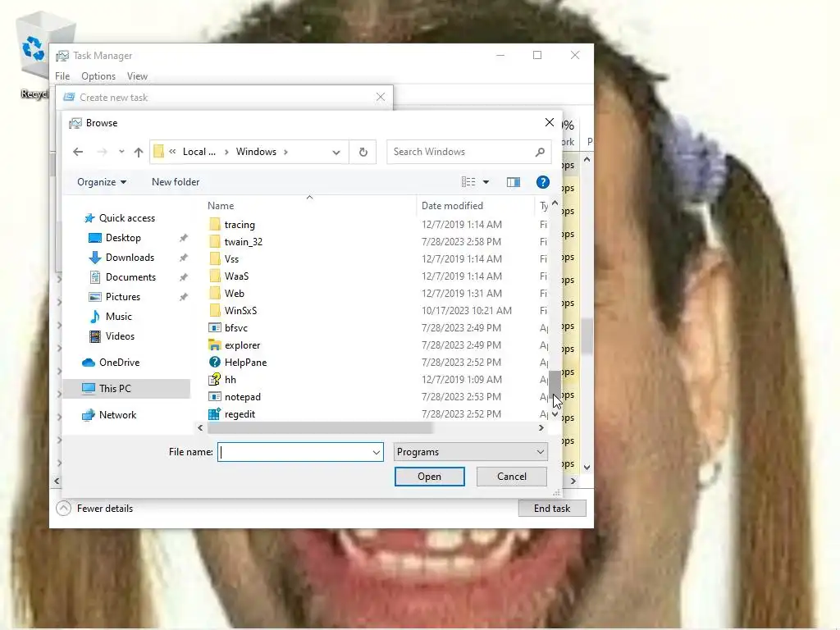The width and height of the screenshot is (840, 630).
Task: Click End task in Task Manager
Action: click(552, 509)
